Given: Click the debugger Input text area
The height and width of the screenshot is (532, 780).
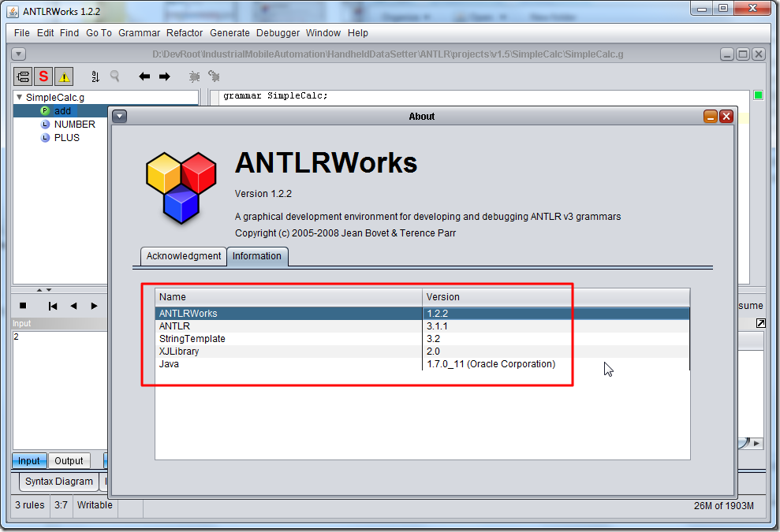Looking at the screenshot, I should click(60, 389).
